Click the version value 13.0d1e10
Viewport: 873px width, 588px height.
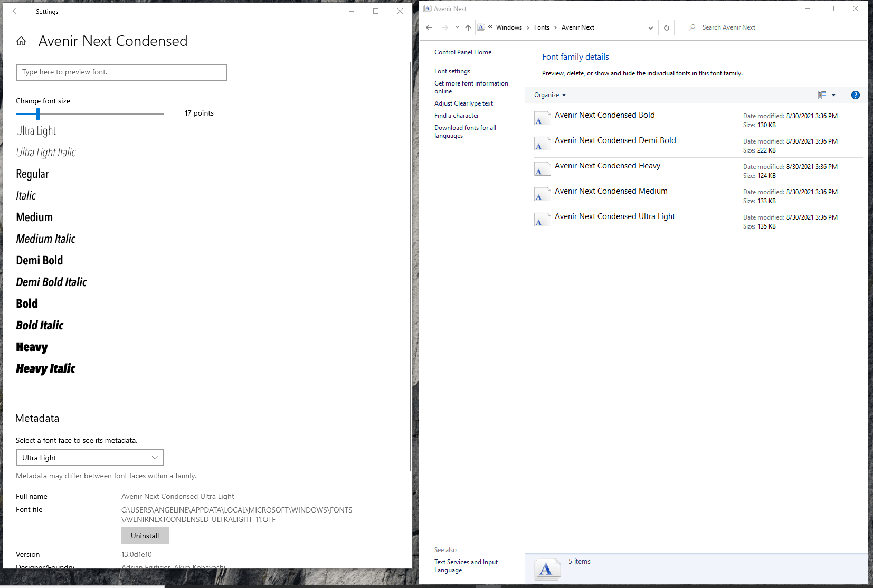pos(137,554)
